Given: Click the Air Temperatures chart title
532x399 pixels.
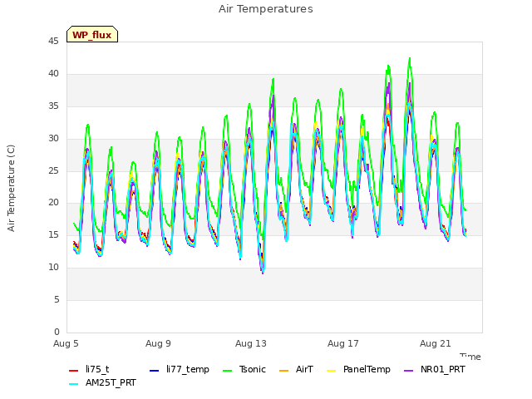Looking at the screenshot, I should [266, 9].
